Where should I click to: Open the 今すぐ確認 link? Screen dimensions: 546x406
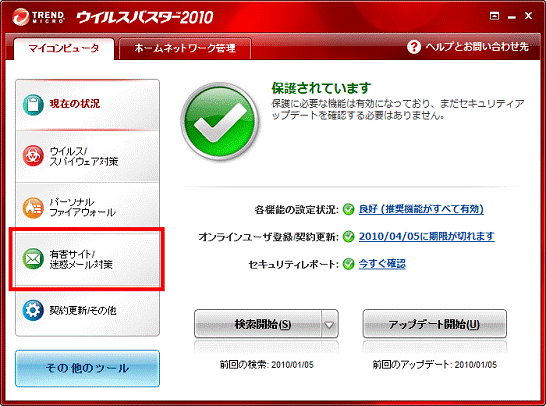(x=382, y=264)
